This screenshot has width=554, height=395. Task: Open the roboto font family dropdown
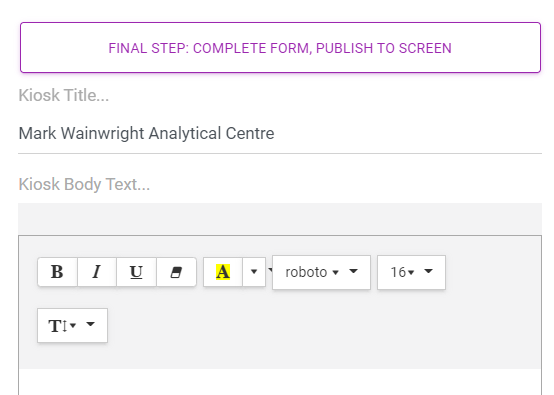click(x=322, y=272)
